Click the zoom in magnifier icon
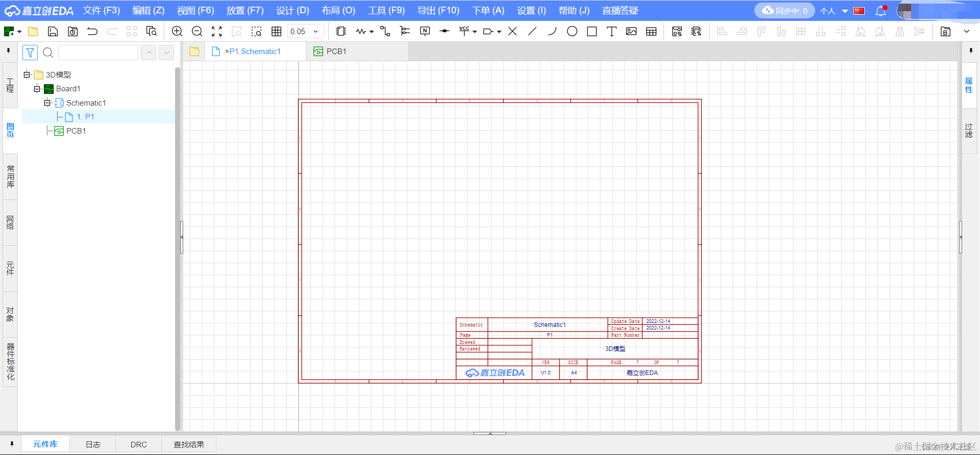Viewport: 980px width, 455px height. [177, 32]
